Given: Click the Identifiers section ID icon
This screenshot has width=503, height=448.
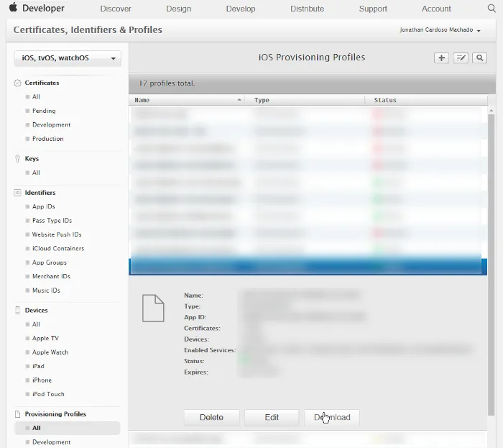Looking at the screenshot, I should click(17, 193).
